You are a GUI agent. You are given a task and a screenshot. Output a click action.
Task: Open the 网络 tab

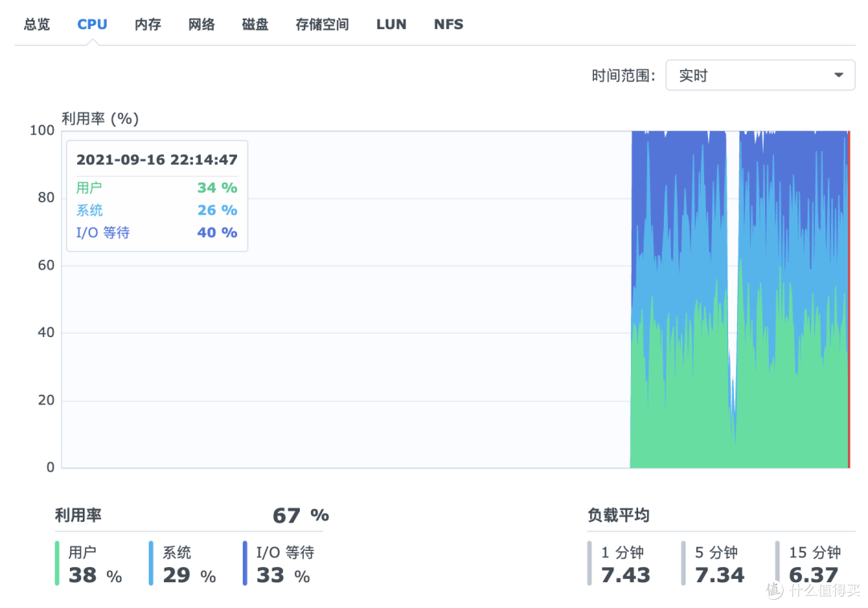pos(202,24)
